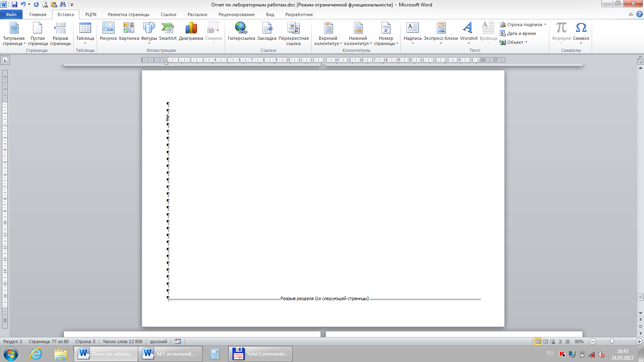644x362 pixels.
Task: Open the Верхний колонтитул header dropdown
Action: pos(328,34)
